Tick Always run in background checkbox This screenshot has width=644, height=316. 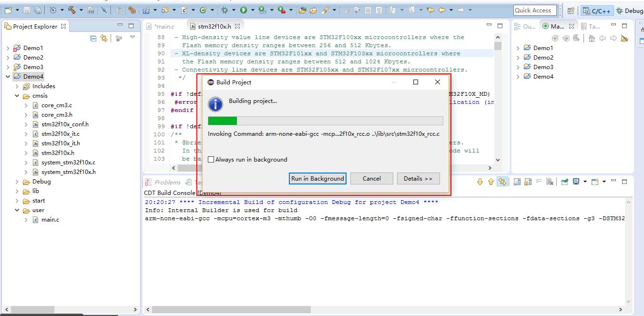click(x=211, y=160)
